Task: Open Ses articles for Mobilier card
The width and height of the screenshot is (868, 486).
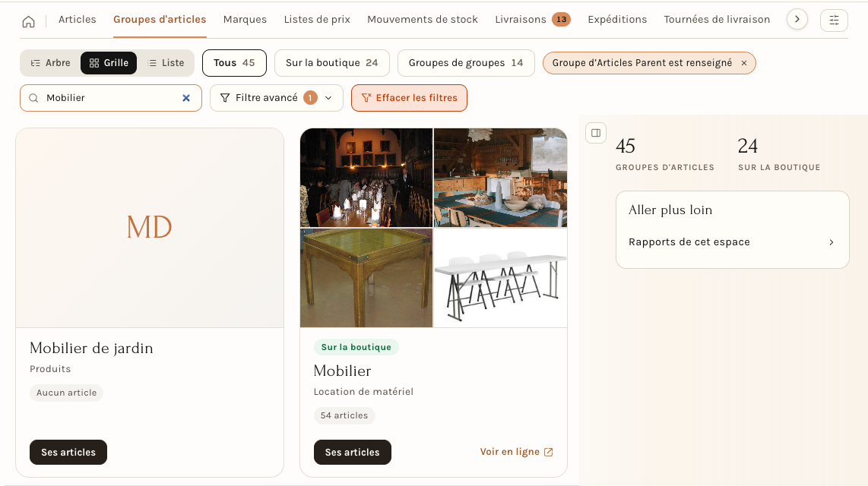Action: pyautogui.click(x=352, y=453)
